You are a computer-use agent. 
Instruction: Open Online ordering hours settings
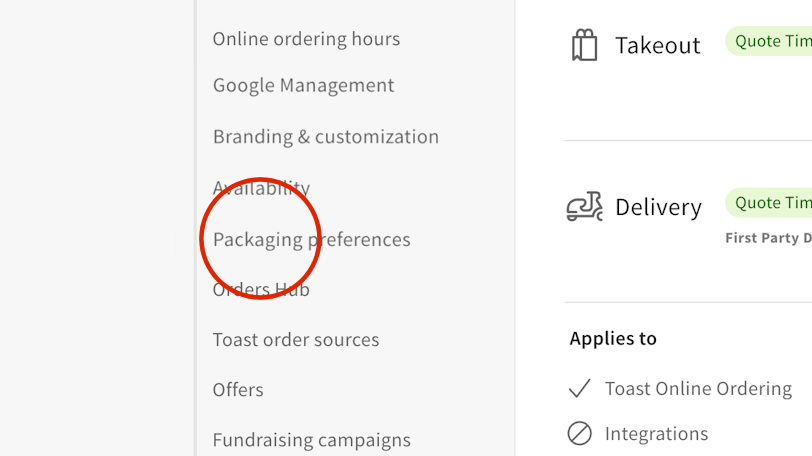click(x=306, y=39)
